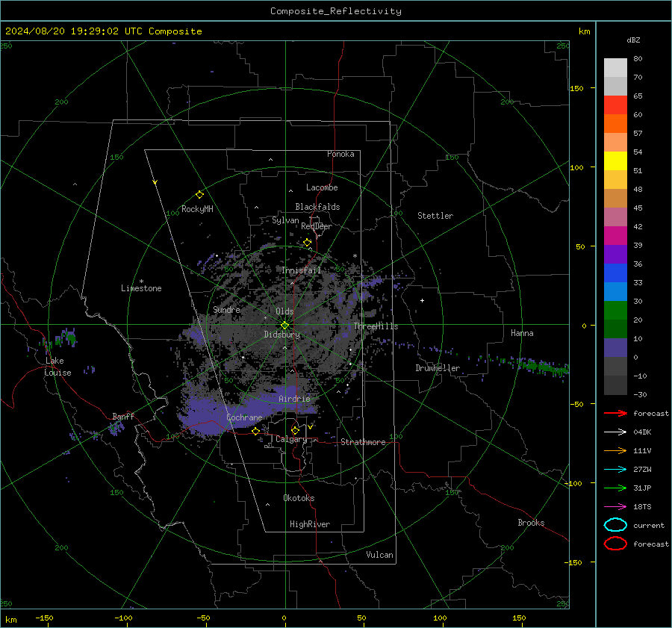Click the Drumheller label
Image resolution: width=672 pixels, height=628 pixels.
[x=438, y=368]
